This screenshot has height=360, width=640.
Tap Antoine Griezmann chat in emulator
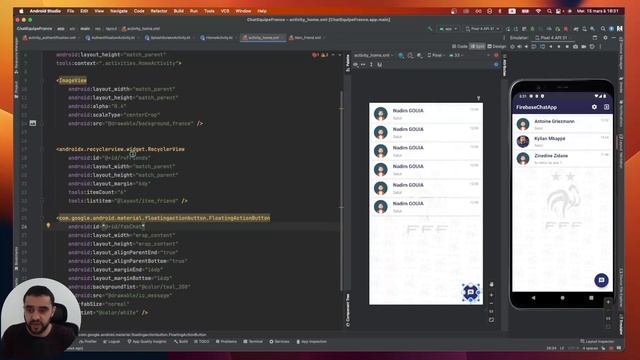[x=562, y=124]
